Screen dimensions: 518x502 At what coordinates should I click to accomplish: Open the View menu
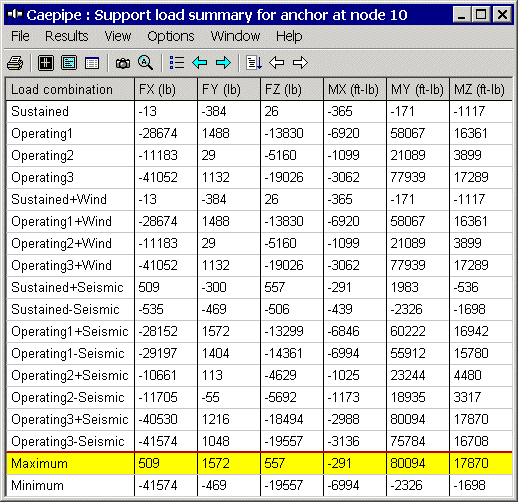click(118, 36)
